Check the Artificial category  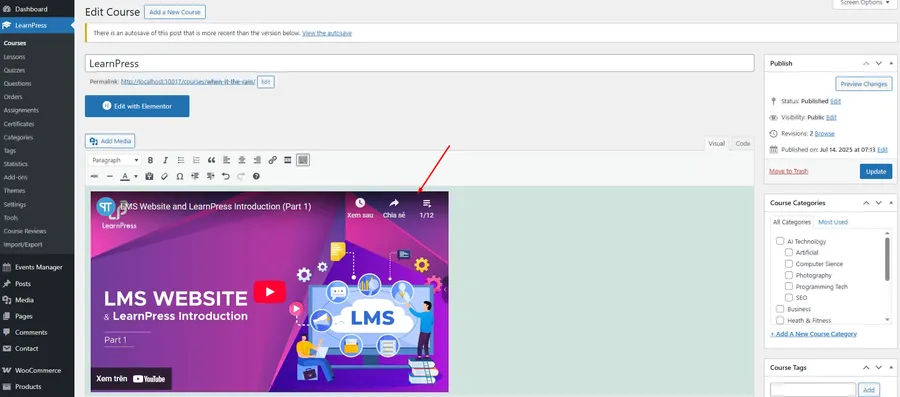(789, 252)
